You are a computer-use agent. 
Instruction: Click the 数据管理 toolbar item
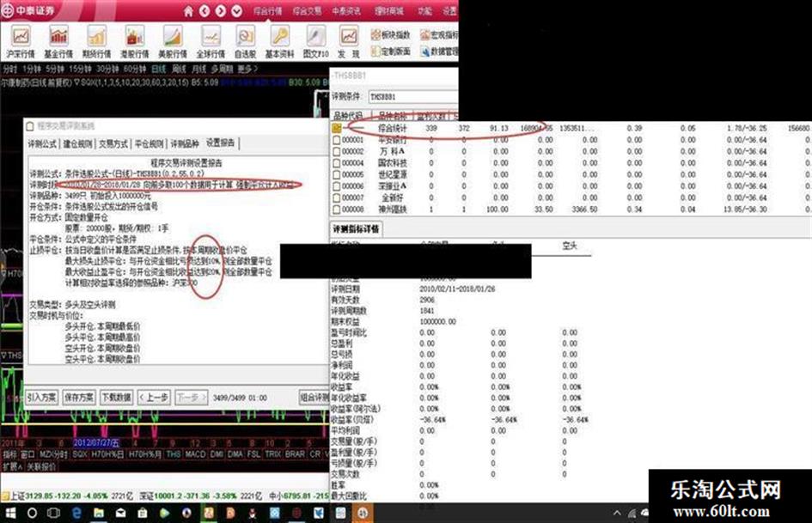[439, 52]
